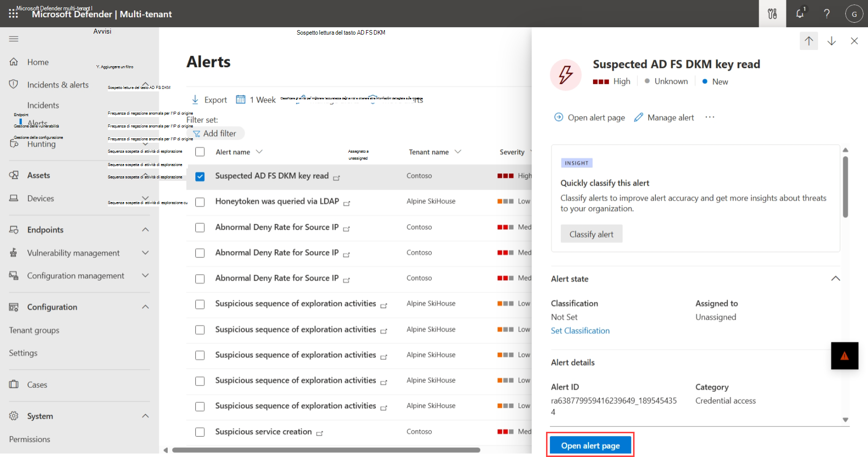Click the Export download icon
The width and height of the screenshot is (868, 457).
(x=195, y=99)
